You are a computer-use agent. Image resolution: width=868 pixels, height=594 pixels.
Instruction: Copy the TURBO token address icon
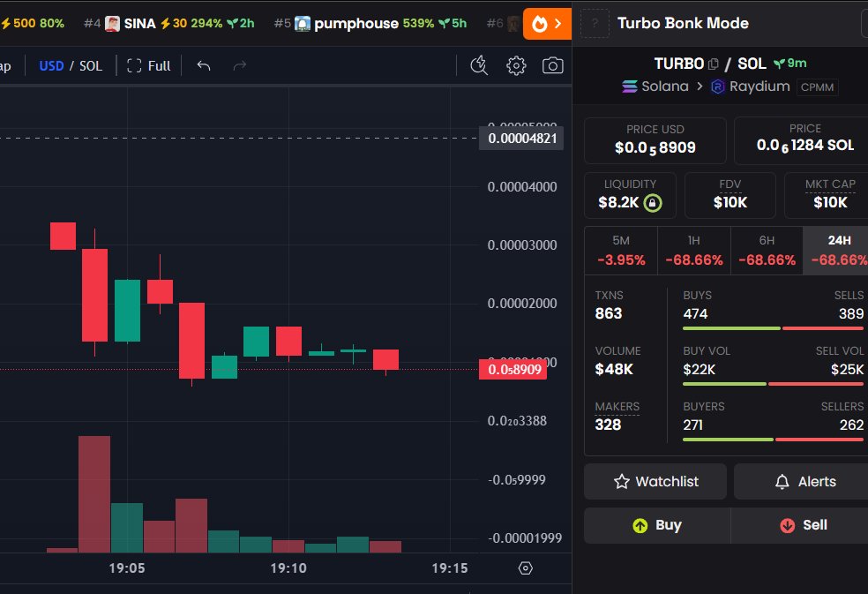(x=714, y=64)
